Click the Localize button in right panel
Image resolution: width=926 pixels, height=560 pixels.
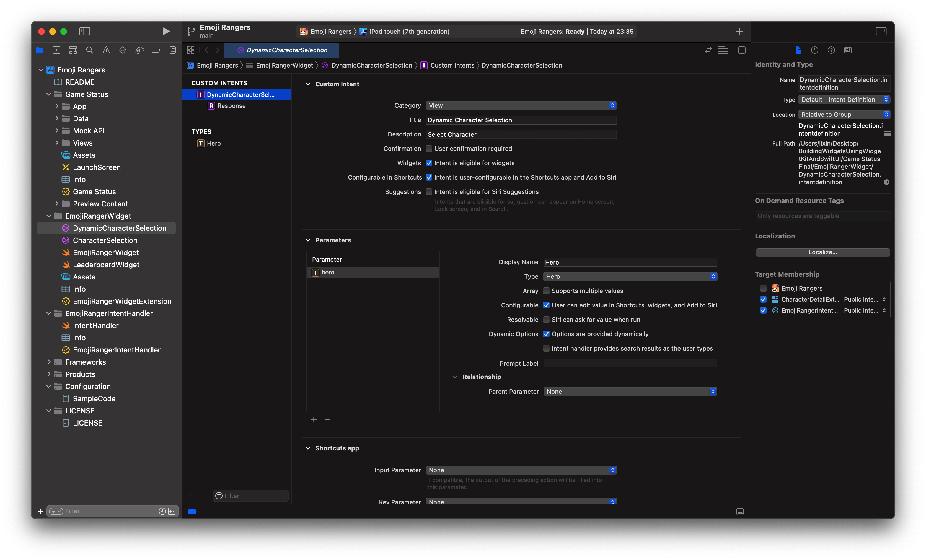823,252
